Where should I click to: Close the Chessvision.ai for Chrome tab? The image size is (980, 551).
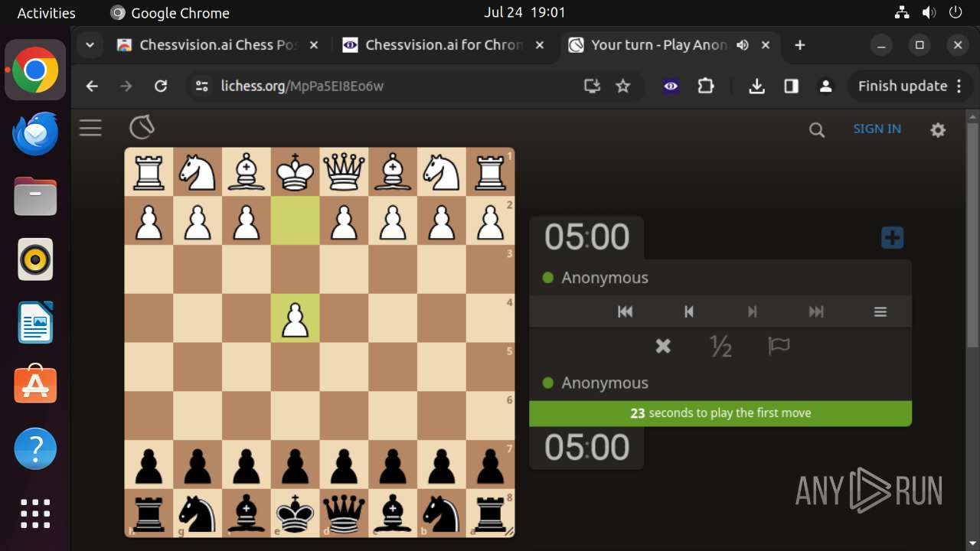point(540,45)
